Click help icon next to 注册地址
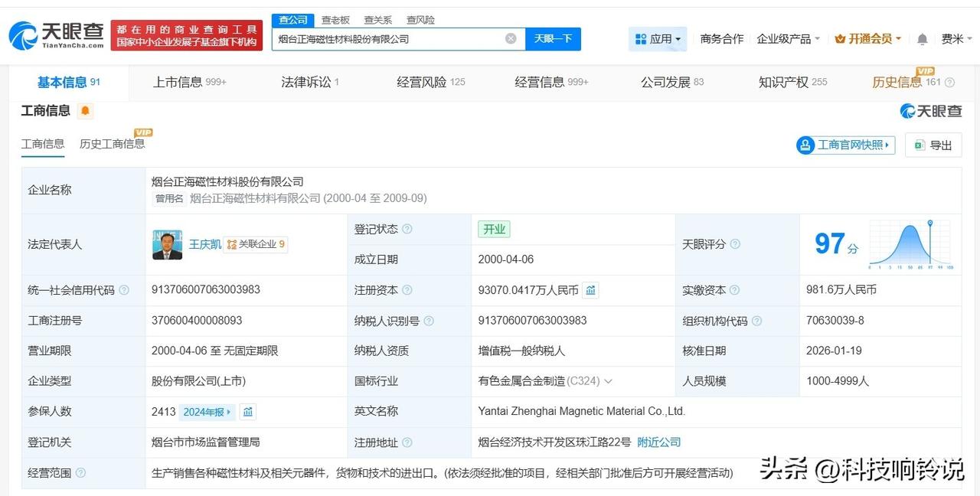This screenshot has width=980, height=496. click(x=407, y=442)
